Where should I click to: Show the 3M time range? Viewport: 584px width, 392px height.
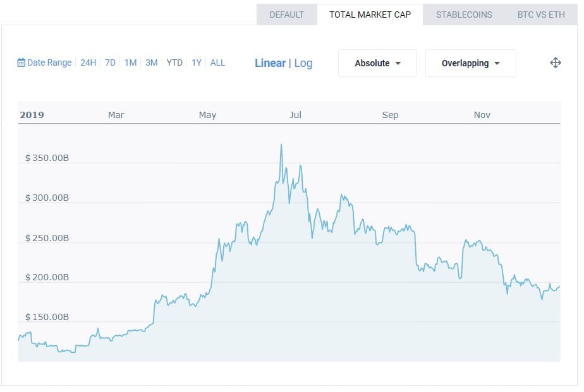151,62
